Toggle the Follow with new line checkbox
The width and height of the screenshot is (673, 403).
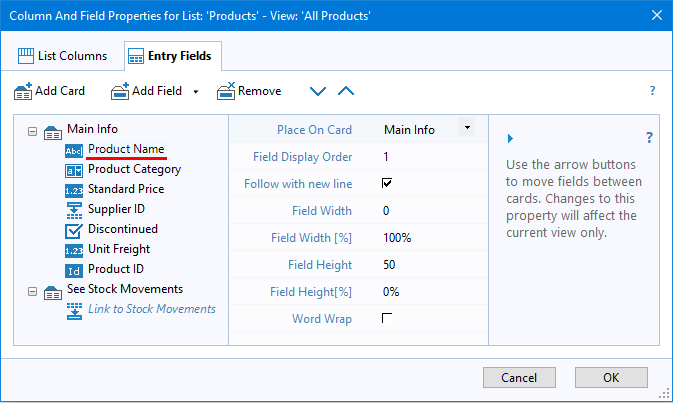(387, 184)
